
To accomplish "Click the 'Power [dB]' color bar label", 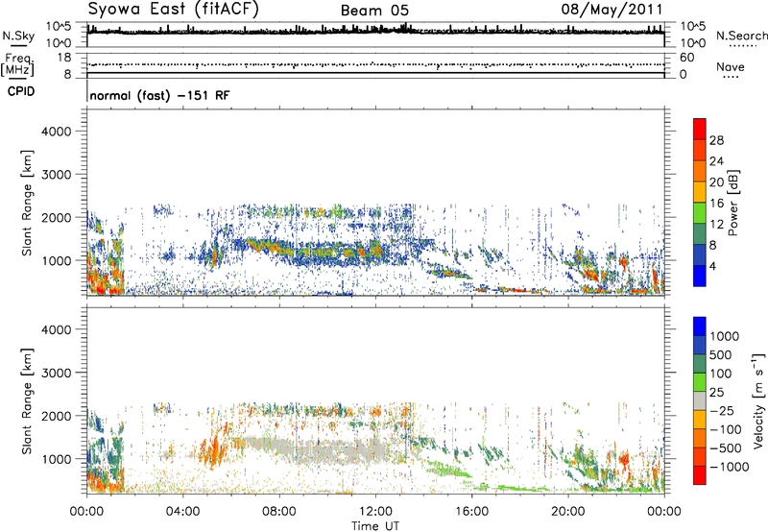I will point(733,203).
